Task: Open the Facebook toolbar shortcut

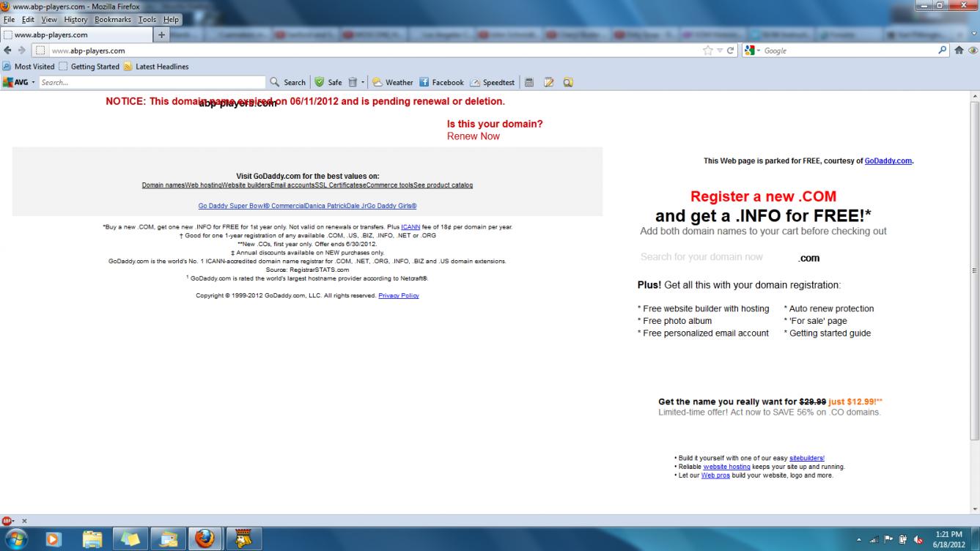Action: pos(441,82)
